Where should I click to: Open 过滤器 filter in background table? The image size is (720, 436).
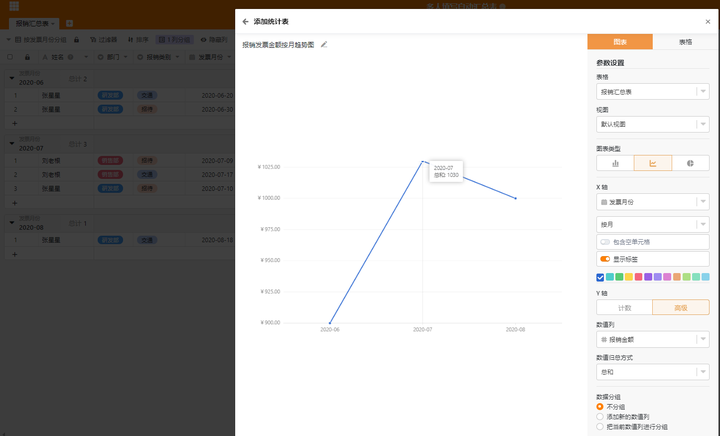click(x=103, y=40)
